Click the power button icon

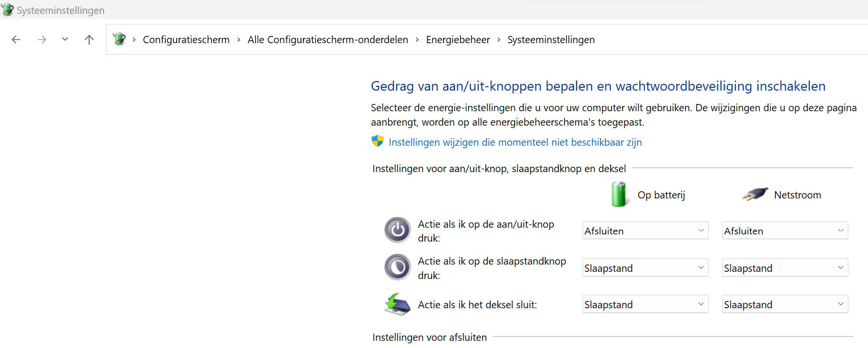pos(397,231)
